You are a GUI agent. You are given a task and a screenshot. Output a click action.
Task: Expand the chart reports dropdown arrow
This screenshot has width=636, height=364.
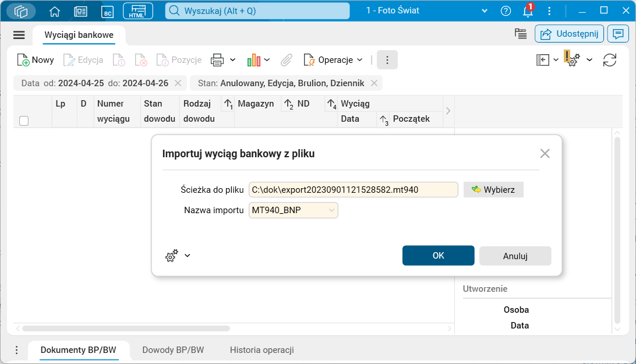coord(267,60)
